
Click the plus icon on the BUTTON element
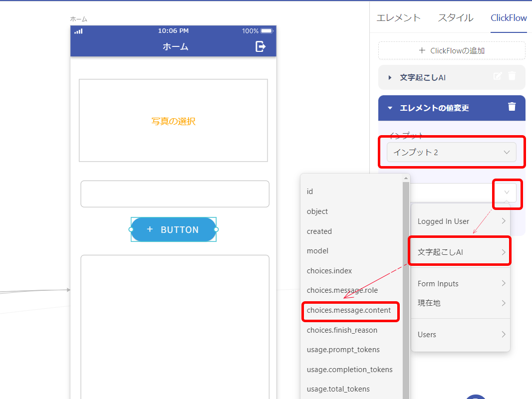150,229
